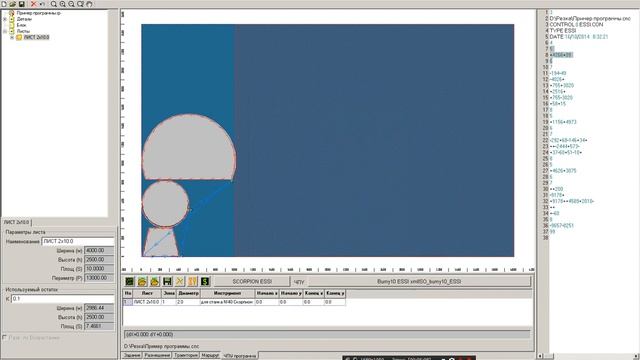Click the Высота field in Параметры листа

point(99,259)
